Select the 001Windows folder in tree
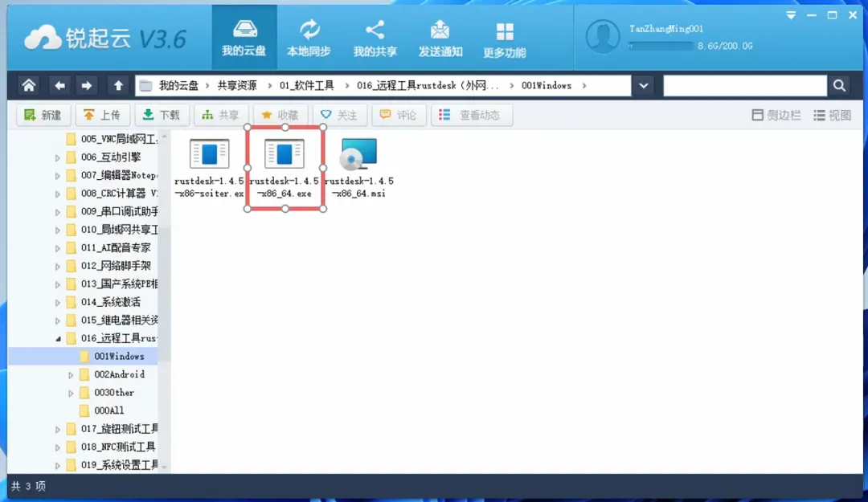The image size is (868, 502). (83, 357)
